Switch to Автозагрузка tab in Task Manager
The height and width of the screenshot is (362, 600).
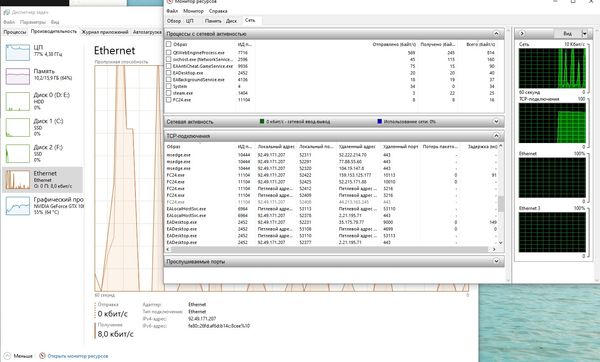(147, 32)
